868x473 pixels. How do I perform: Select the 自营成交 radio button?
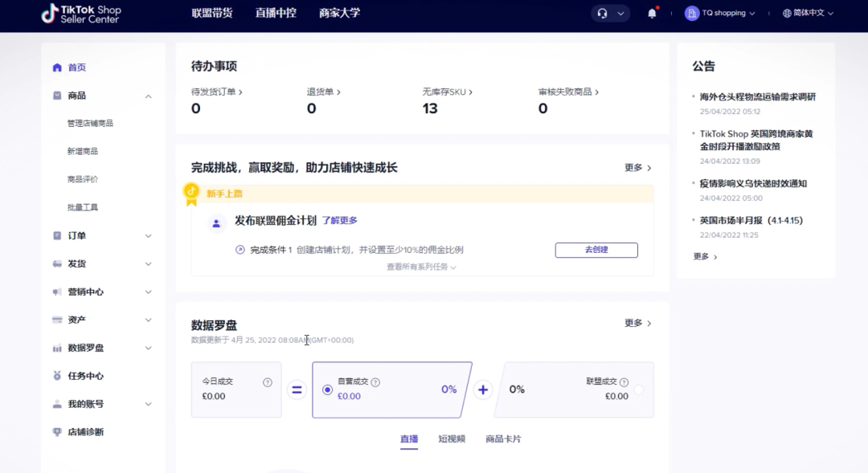[x=327, y=391]
